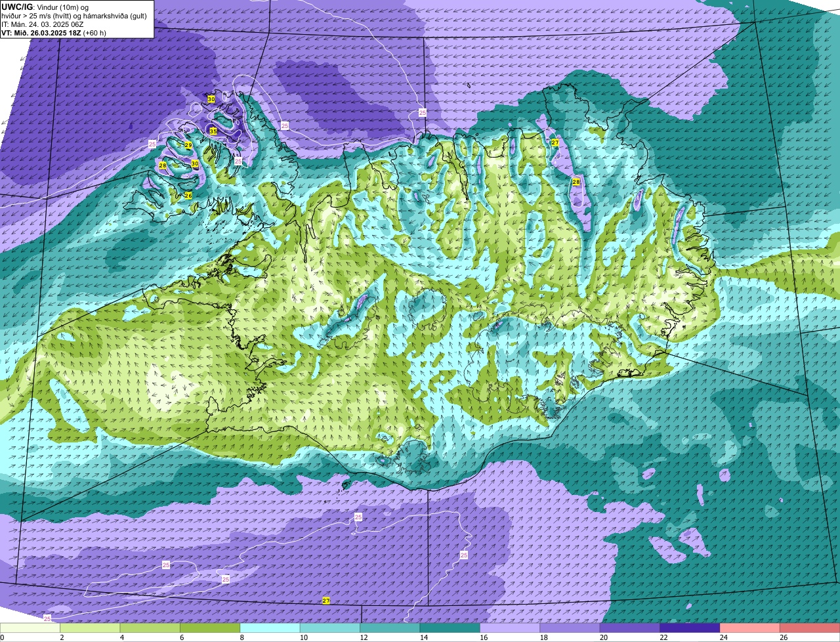Click the 4–6 m/s legend color swatch

point(150,628)
